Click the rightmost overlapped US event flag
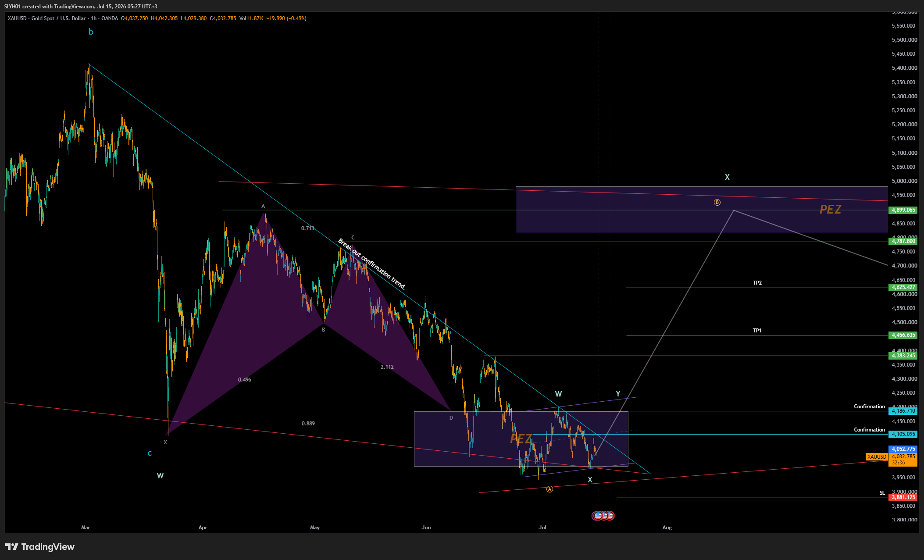This screenshot has width=924, height=560. point(610,516)
